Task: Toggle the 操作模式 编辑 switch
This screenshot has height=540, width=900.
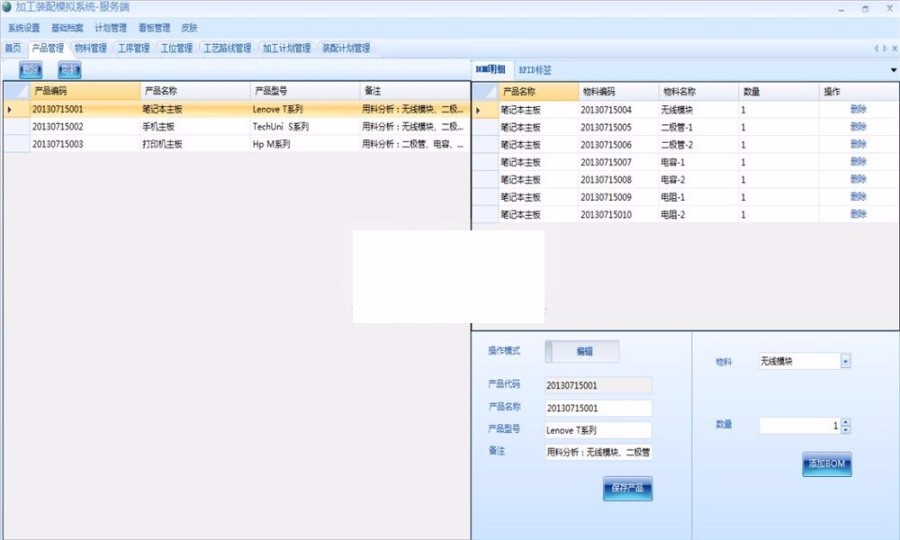Action: (x=582, y=351)
